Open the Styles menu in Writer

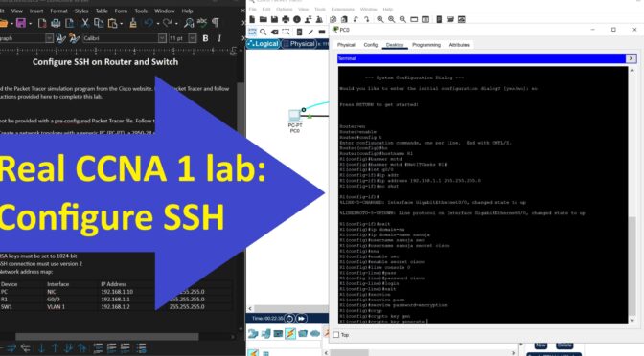[81, 11]
